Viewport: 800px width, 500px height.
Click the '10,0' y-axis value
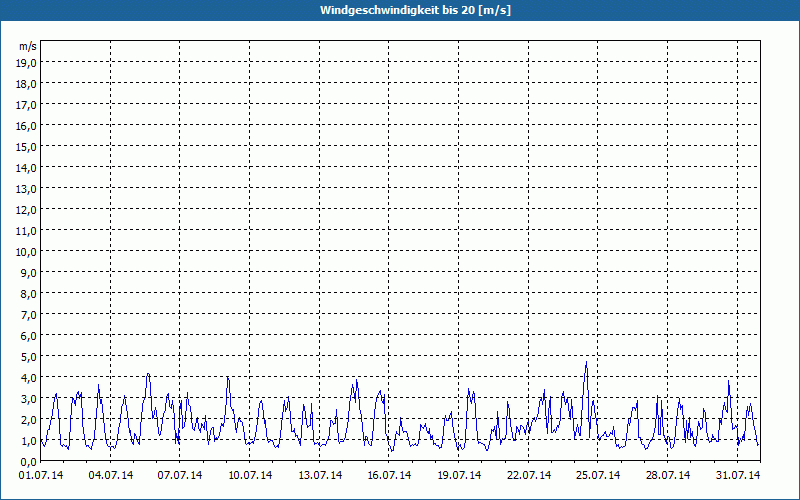27,252
